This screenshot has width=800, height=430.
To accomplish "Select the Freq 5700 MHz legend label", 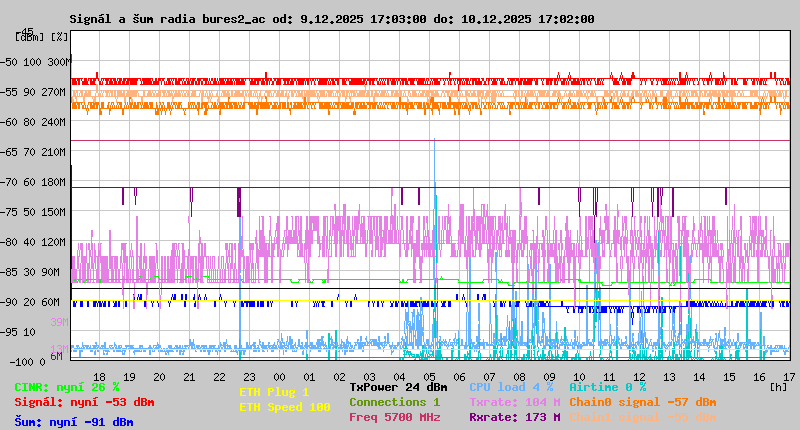I will click(x=394, y=417).
